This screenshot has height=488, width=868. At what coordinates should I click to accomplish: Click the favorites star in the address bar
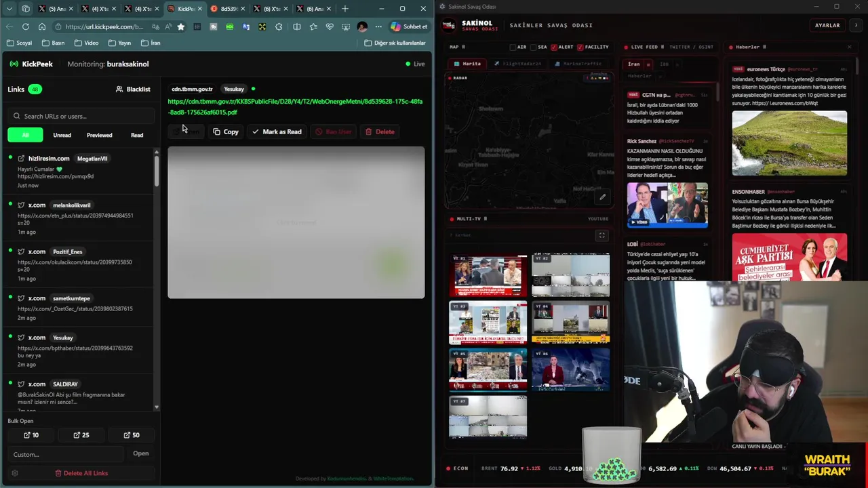(x=180, y=26)
